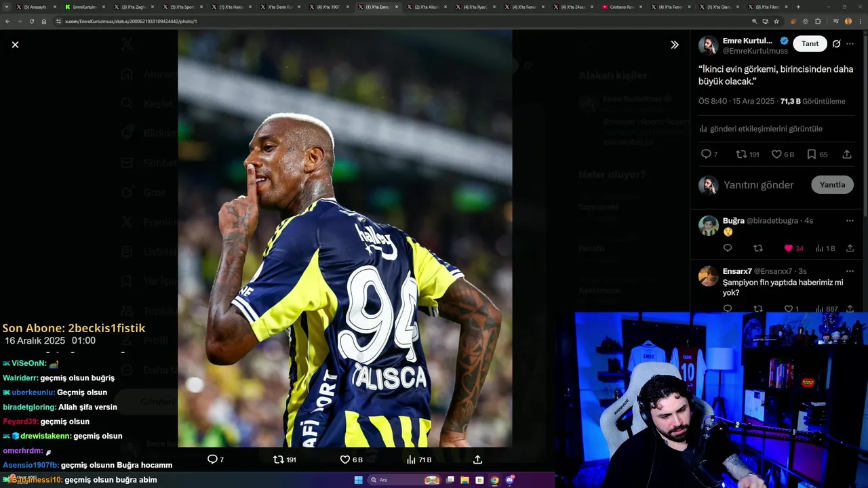Click the x.com address bar URL
The image size is (868, 488).
click(131, 21)
